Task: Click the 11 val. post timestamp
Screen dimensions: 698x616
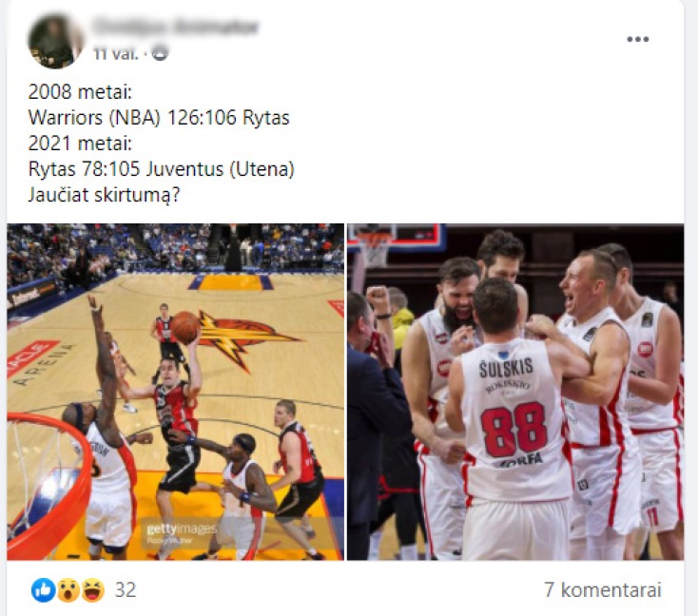Action: pos(116,54)
